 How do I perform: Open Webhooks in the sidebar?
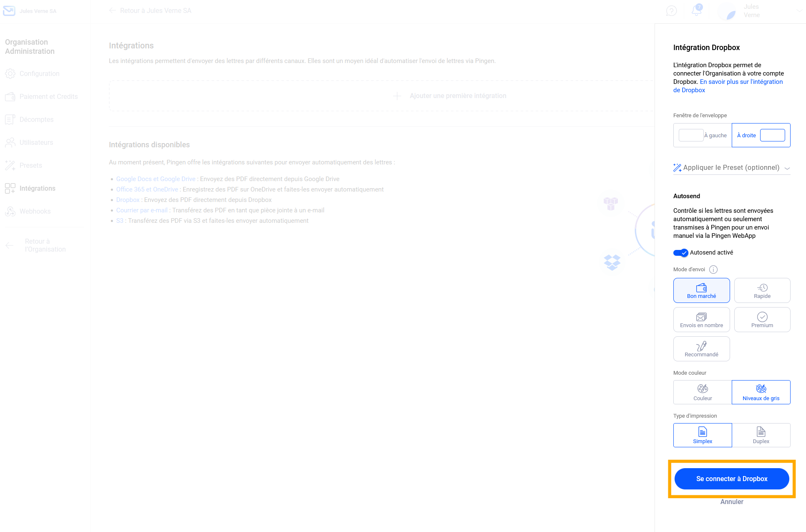coord(35,212)
